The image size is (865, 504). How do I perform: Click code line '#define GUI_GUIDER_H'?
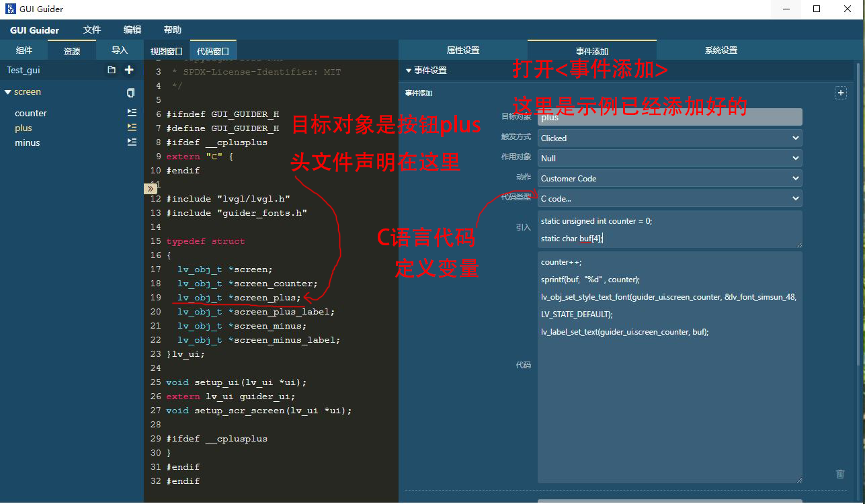click(x=222, y=128)
